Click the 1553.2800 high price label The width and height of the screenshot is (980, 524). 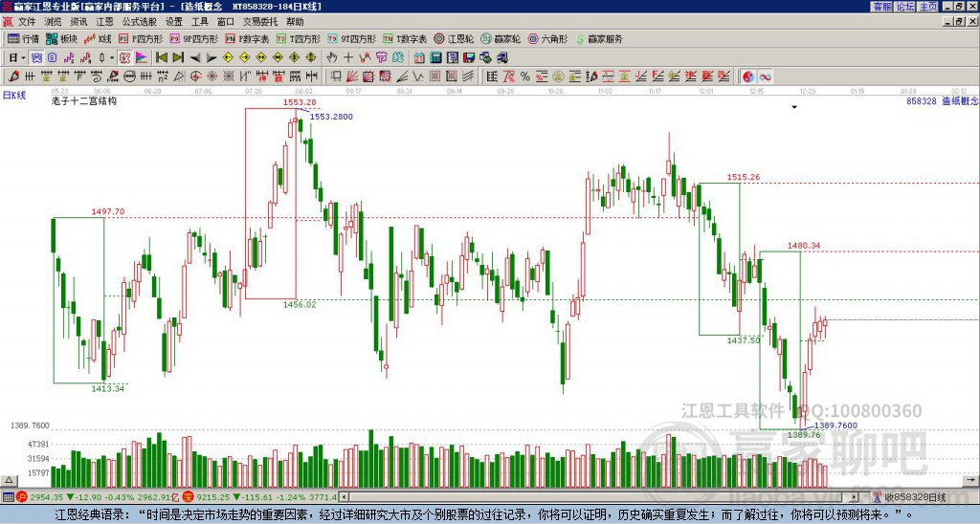(331, 117)
